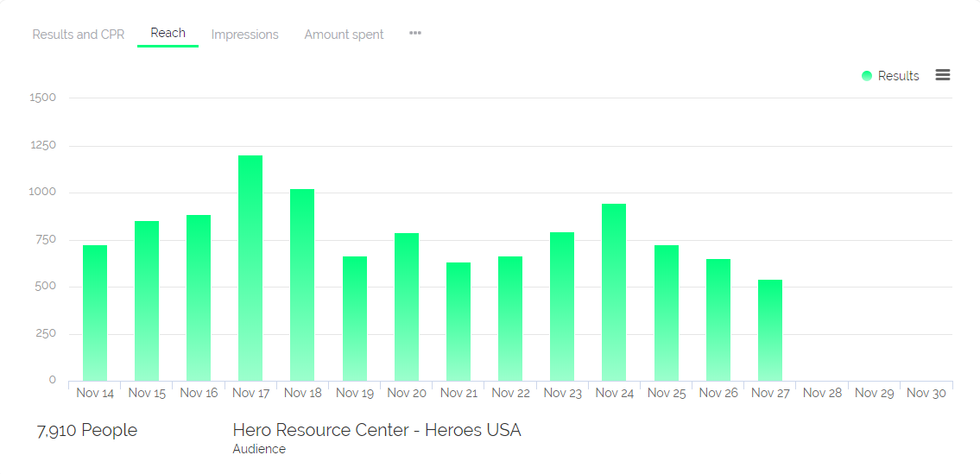Open the chart hamburger menu icon
Image resolution: width=980 pixels, height=474 pixels.
coord(943,75)
